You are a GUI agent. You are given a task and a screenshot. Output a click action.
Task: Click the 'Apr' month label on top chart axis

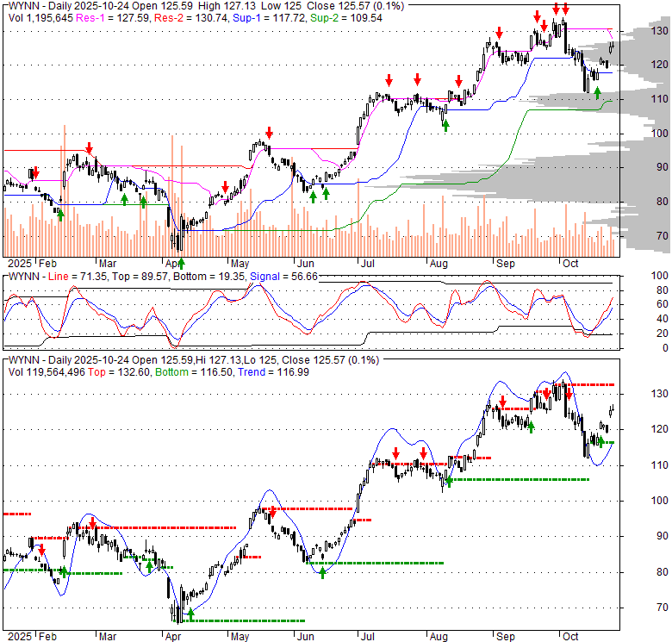tap(171, 263)
